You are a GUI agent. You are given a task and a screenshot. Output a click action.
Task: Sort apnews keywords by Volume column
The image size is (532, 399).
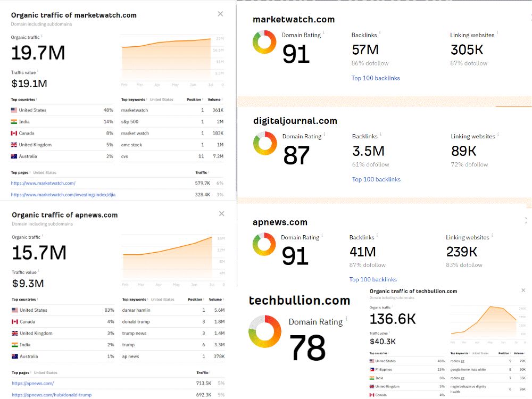tap(216, 300)
